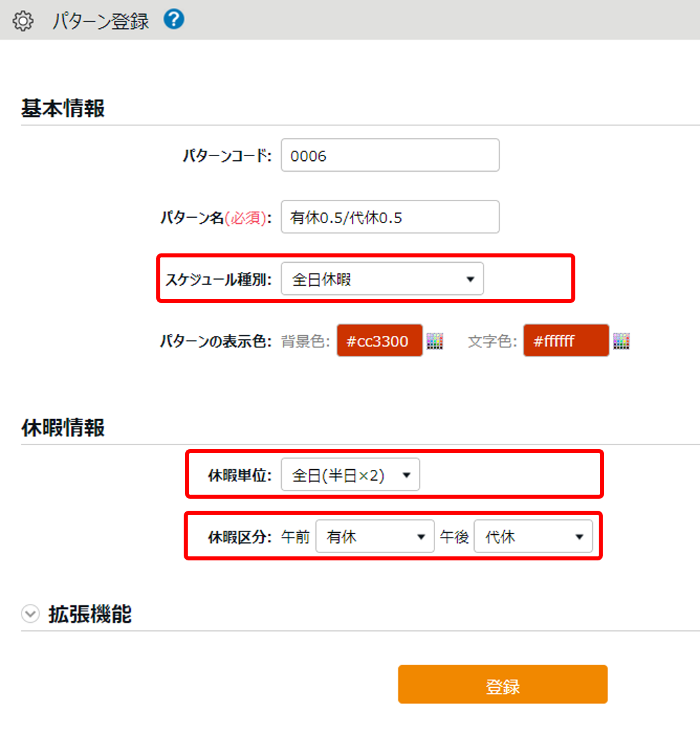Click the パターンコード label
This screenshot has height=734, width=700.
pos(227,156)
